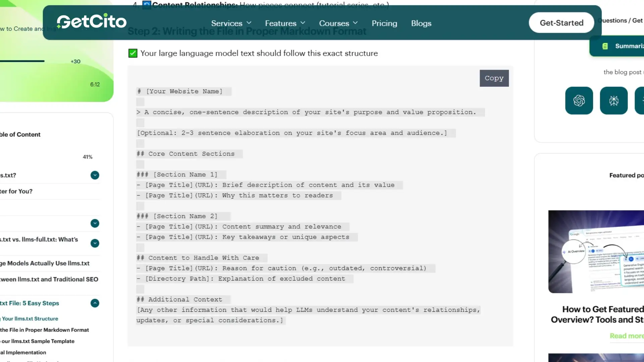
Task: Click the reading progress bar at top left
Action: click(22, 61)
